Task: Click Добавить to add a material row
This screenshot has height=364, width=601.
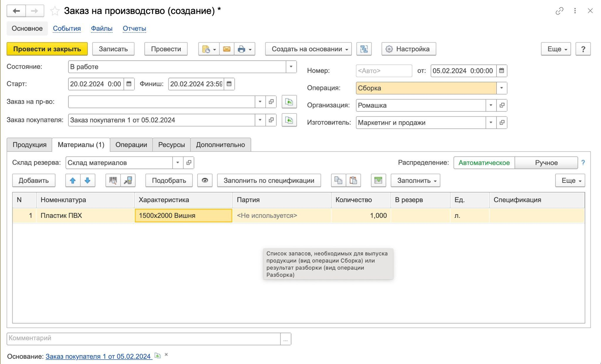Action: pyautogui.click(x=34, y=181)
